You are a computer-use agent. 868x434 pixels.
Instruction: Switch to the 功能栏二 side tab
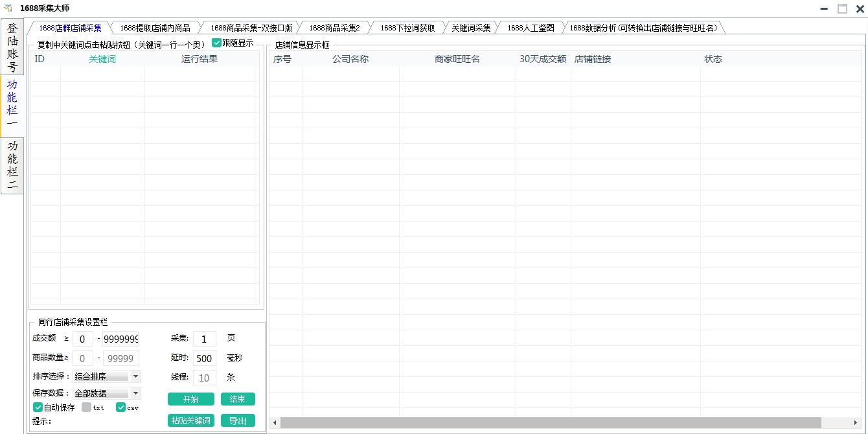pos(12,165)
